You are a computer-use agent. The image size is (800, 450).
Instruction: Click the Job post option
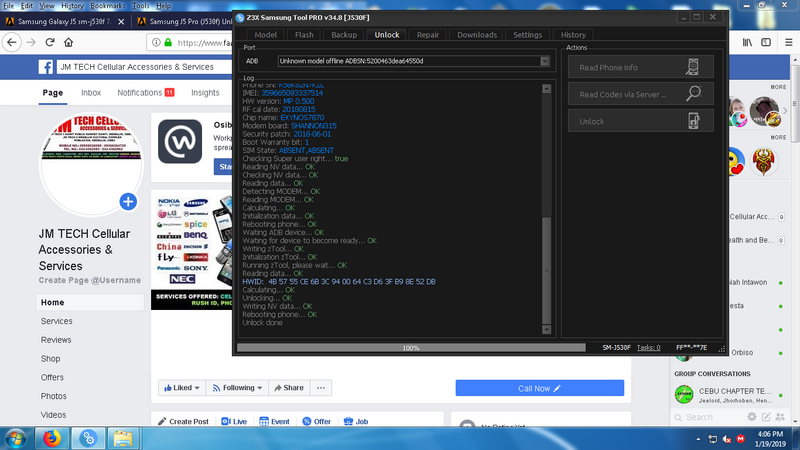pos(356,421)
